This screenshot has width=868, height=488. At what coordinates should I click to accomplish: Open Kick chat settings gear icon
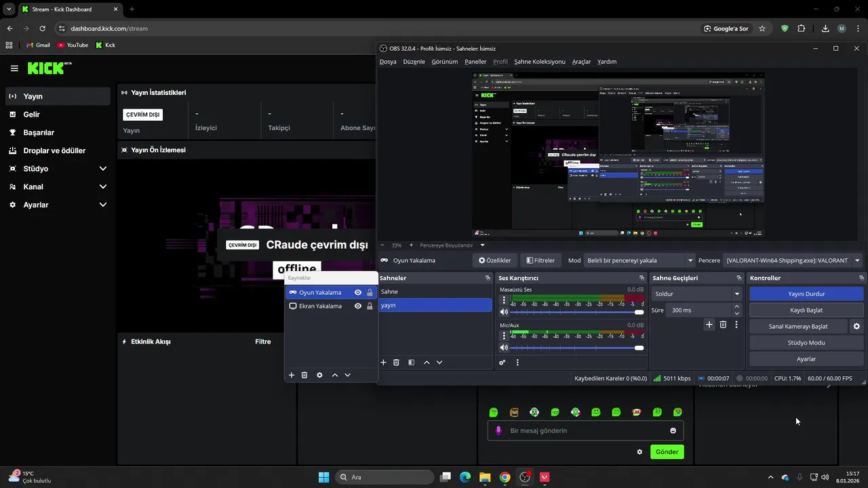click(639, 452)
